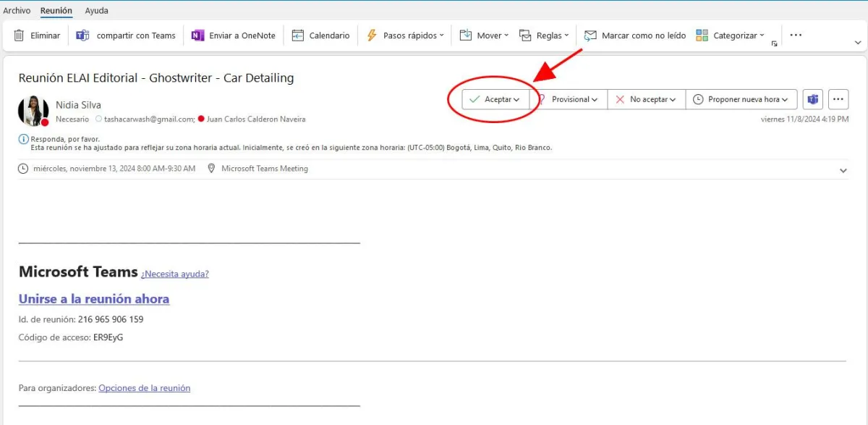This screenshot has height=425, width=868.
Task: Expand the Mover dropdown
Action: click(506, 35)
